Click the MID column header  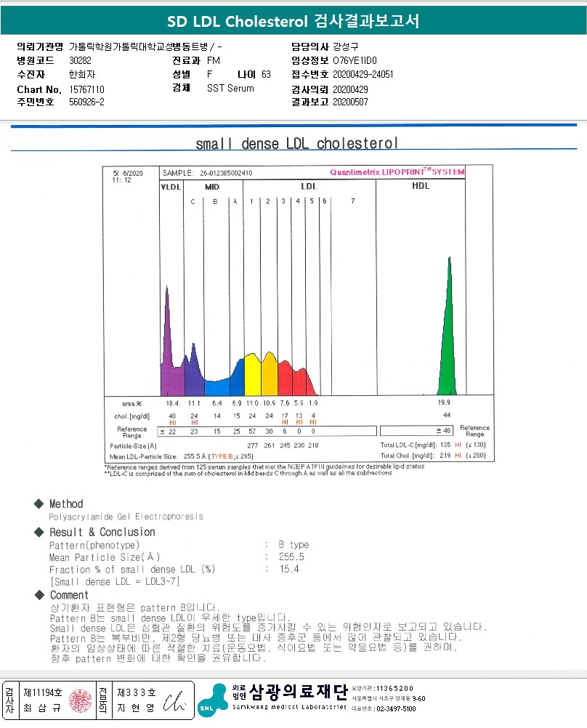click(x=212, y=187)
